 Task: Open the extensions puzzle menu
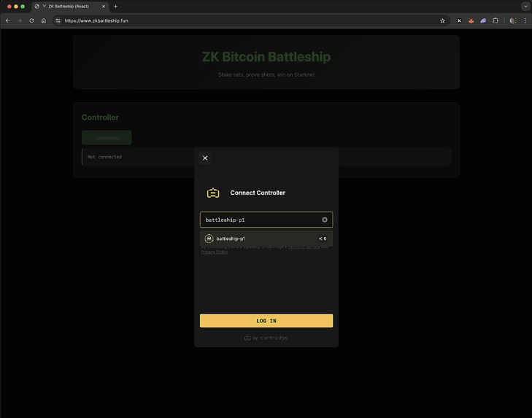tap(496, 20)
